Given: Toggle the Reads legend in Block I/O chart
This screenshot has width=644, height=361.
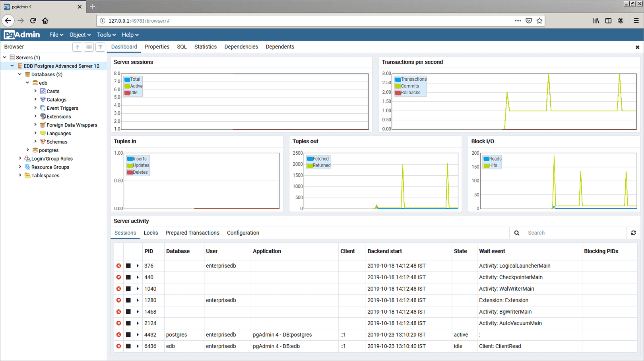Looking at the screenshot, I should pos(492,159).
